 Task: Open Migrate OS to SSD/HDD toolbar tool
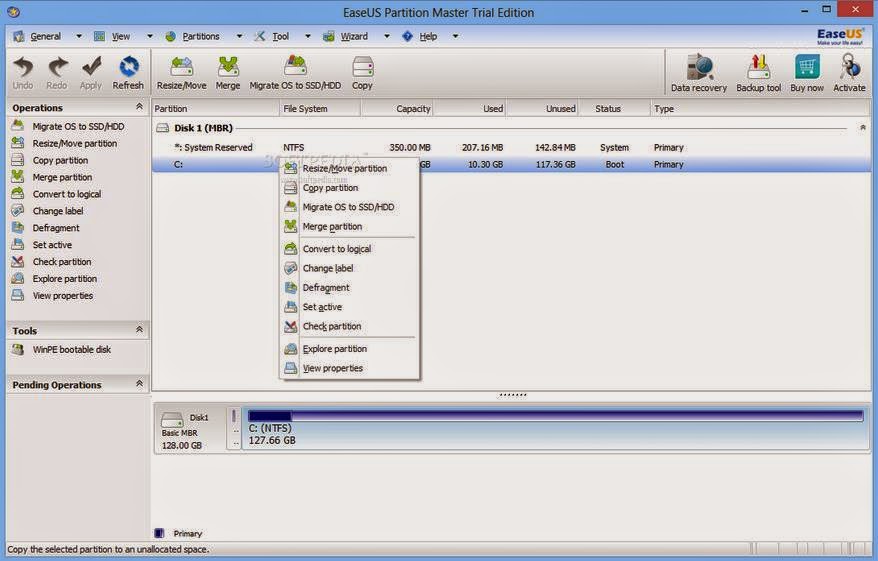point(295,73)
